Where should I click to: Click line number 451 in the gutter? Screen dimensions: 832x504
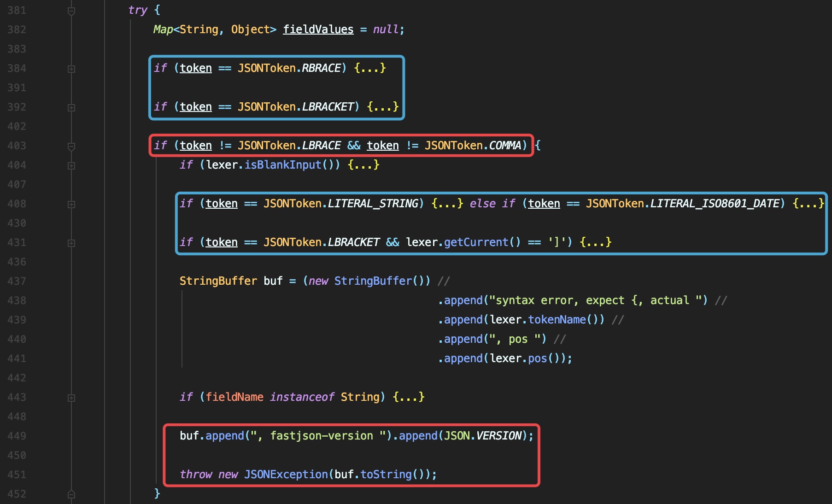click(17, 475)
